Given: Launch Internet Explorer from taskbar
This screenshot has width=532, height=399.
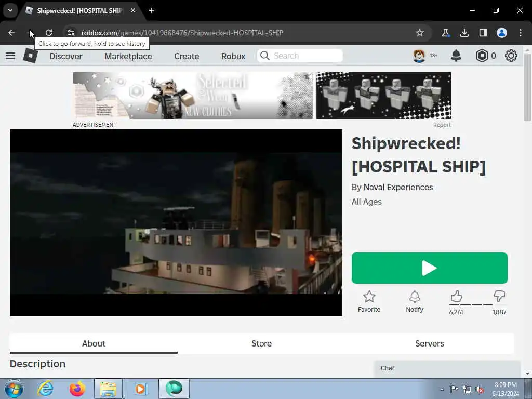Looking at the screenshot, I should pyautogui.click(x=45, y=389).
